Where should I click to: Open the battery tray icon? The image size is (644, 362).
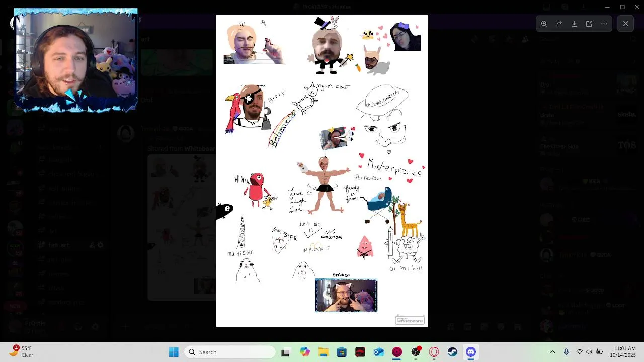coord(599,352)
